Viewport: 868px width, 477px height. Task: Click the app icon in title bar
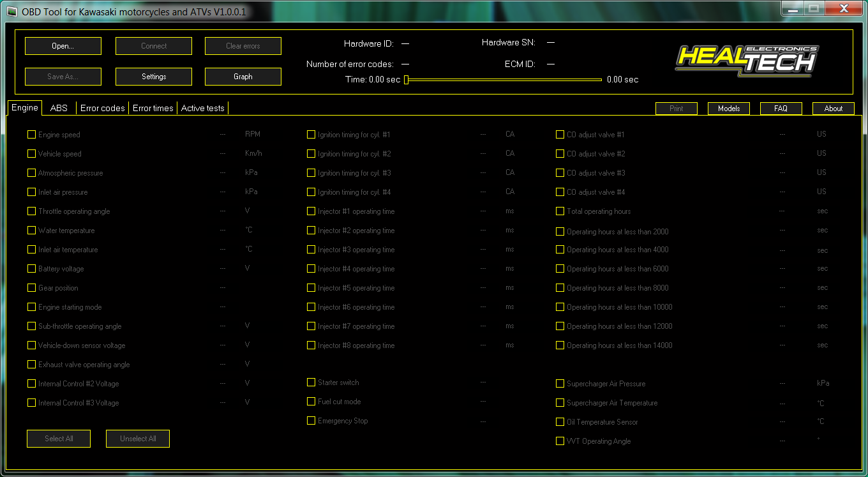pos(11,12)
